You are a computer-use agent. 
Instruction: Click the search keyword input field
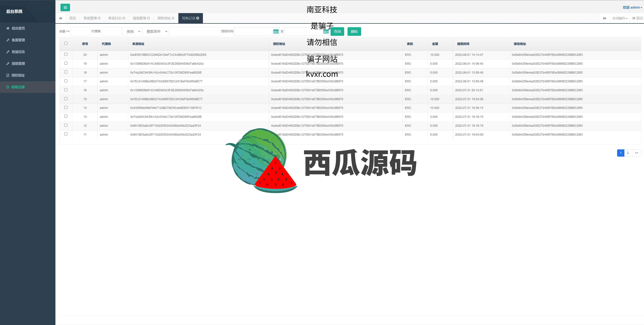pos(195,32)
